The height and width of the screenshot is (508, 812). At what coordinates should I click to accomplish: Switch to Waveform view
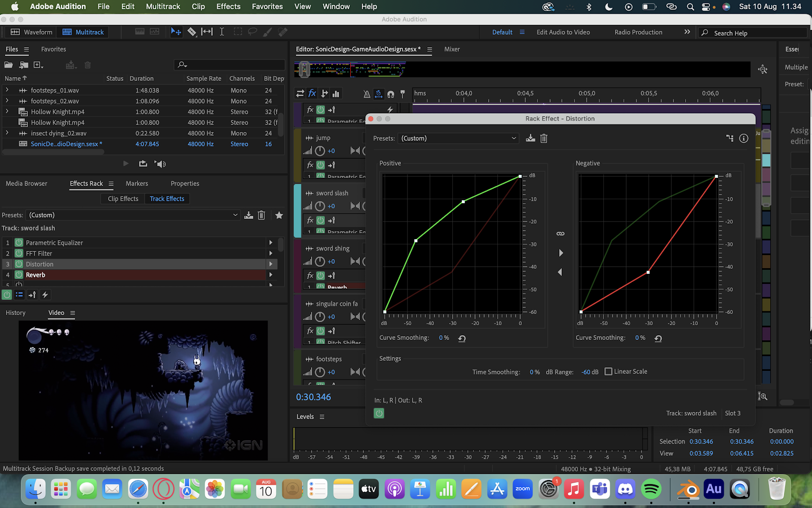(x=31, y=32)
